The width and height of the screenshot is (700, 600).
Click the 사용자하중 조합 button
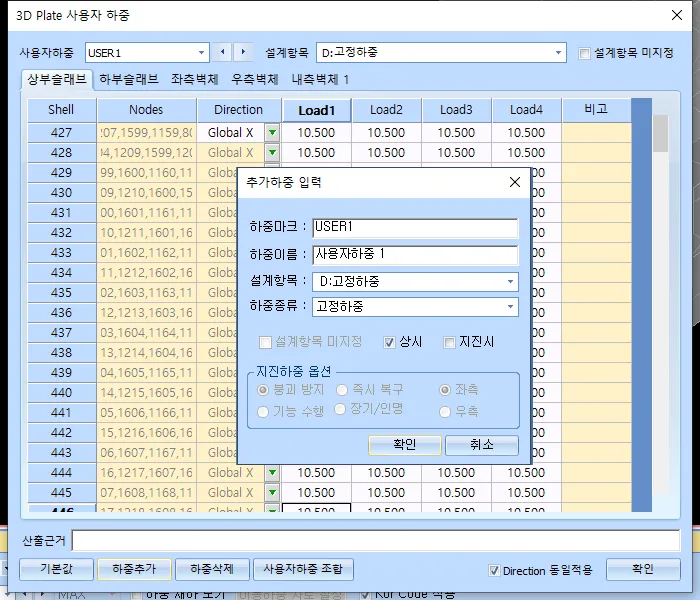click(x=303, y=569)
